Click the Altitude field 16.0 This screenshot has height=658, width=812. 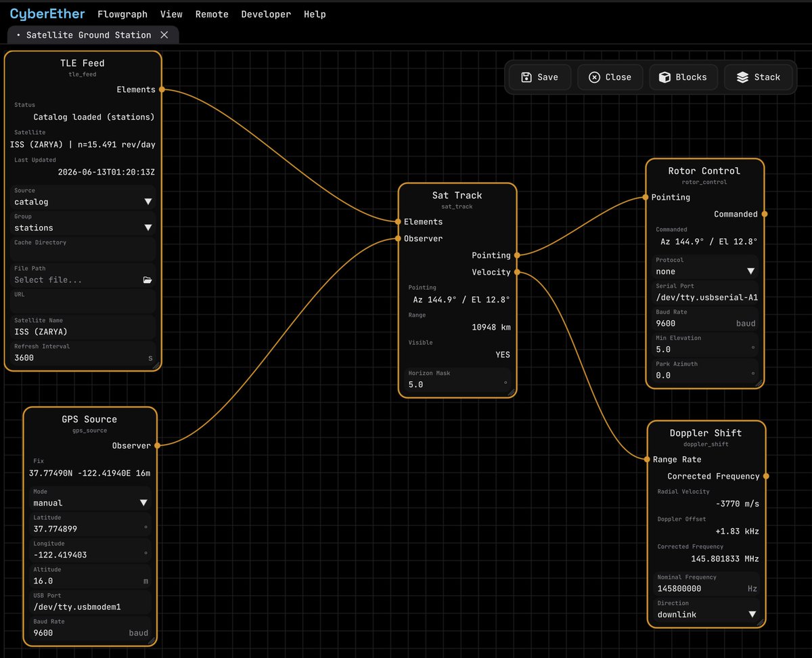tap(91, 576)
